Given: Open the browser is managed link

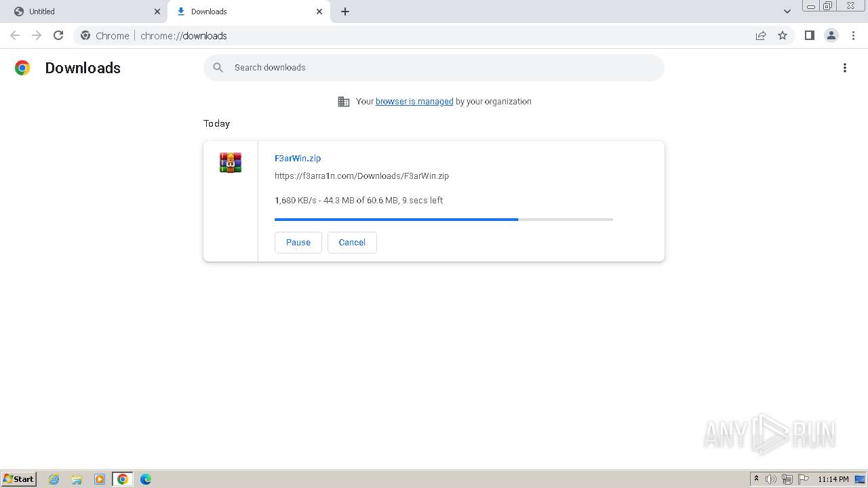Looking at the screenshot, I should (414, 102).
